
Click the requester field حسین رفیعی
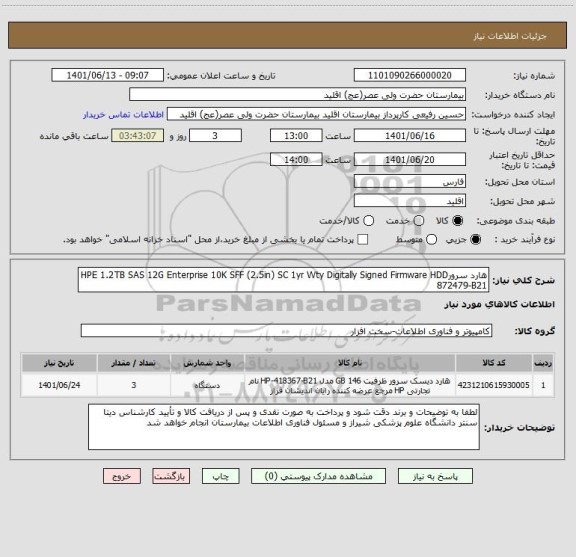point(316,114)
